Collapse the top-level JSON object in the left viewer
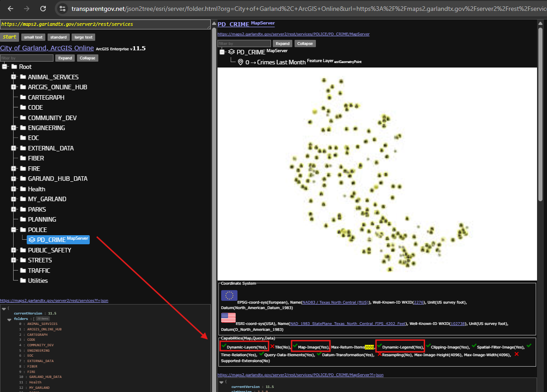547x392 pixels. [x=4, y=308]
